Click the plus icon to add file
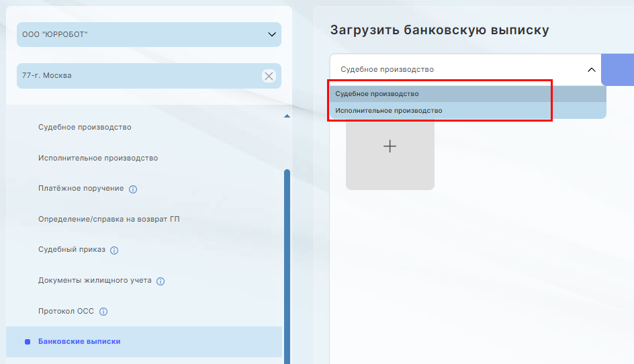Image resolution: width=634 pixels, height=364 pixels. (390, 146)
